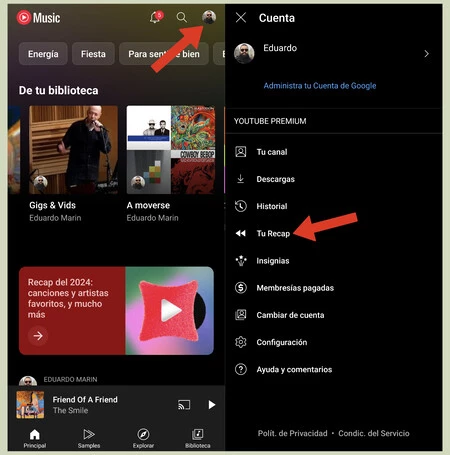Screen dimensions: 450x455
Task: Play Friend Of A Friend in mini player
Action: coord(212,405)
